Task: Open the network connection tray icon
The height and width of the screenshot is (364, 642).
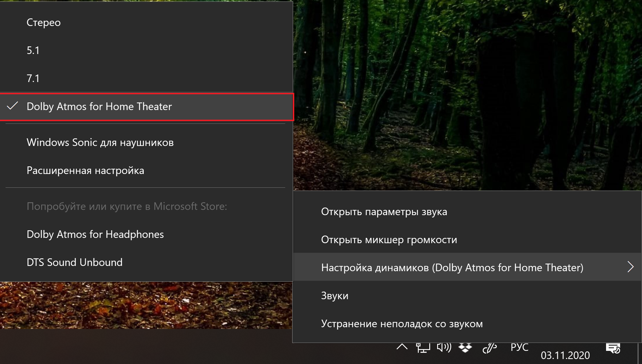Action: 423,348
